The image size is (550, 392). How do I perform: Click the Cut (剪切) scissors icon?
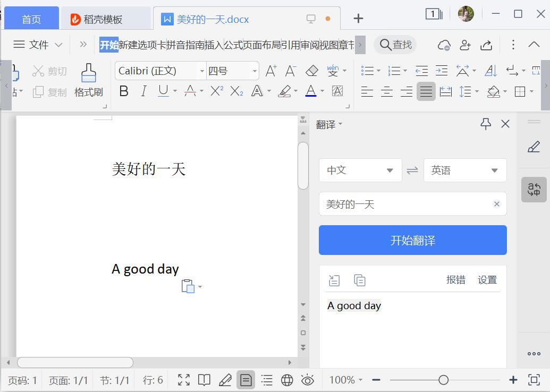click(x=38, y=71)
